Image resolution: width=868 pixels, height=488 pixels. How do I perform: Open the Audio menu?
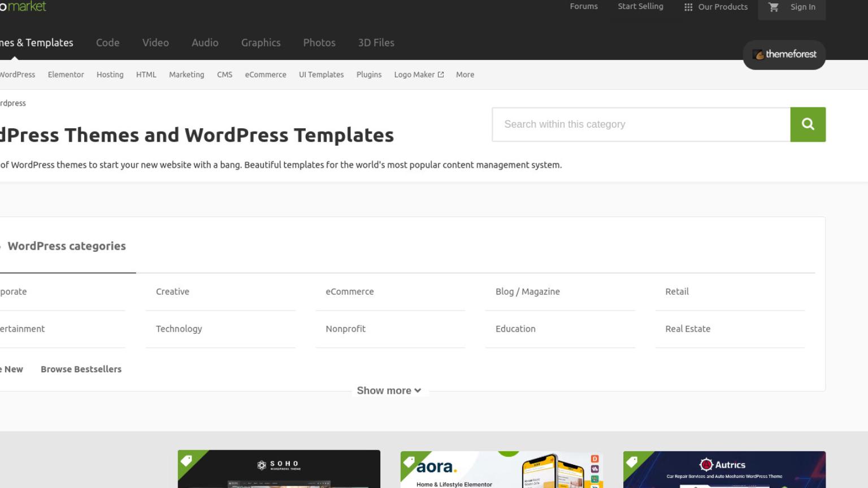[205, 43]
